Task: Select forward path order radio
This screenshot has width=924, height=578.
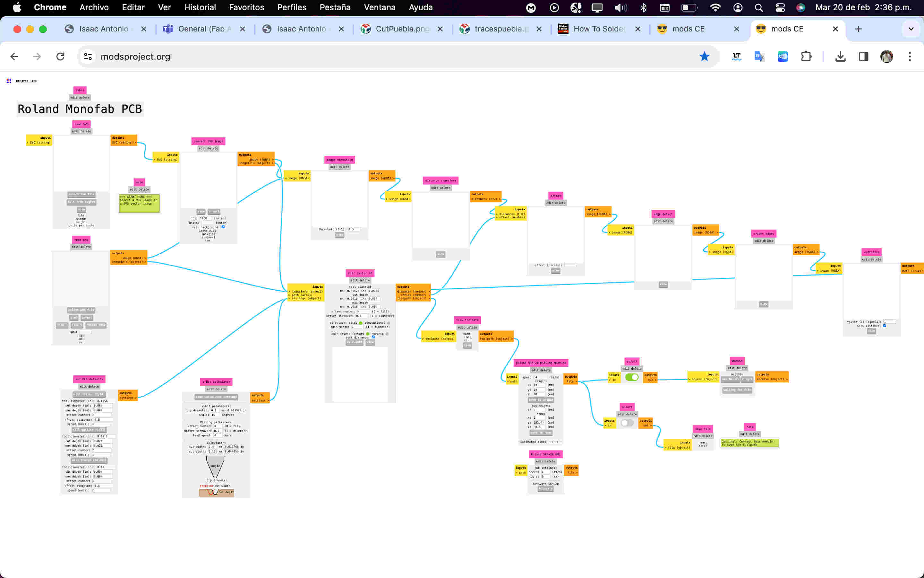Action: 368,334
